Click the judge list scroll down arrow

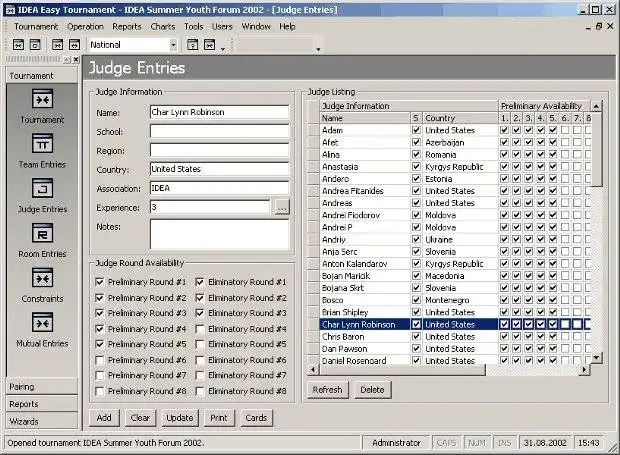(x=596, y=358)
